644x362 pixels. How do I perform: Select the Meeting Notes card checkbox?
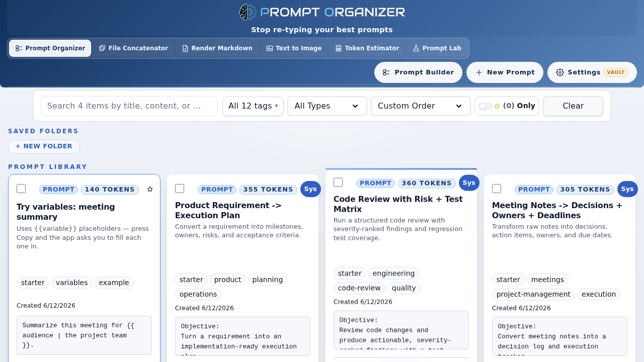coord(497,189)
